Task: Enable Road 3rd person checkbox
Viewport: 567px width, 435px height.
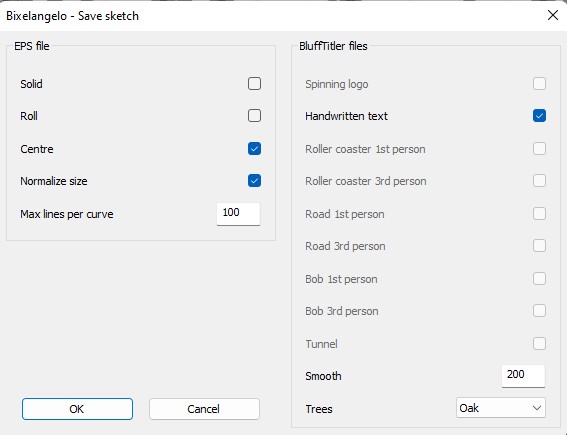Action: [539, 246]
